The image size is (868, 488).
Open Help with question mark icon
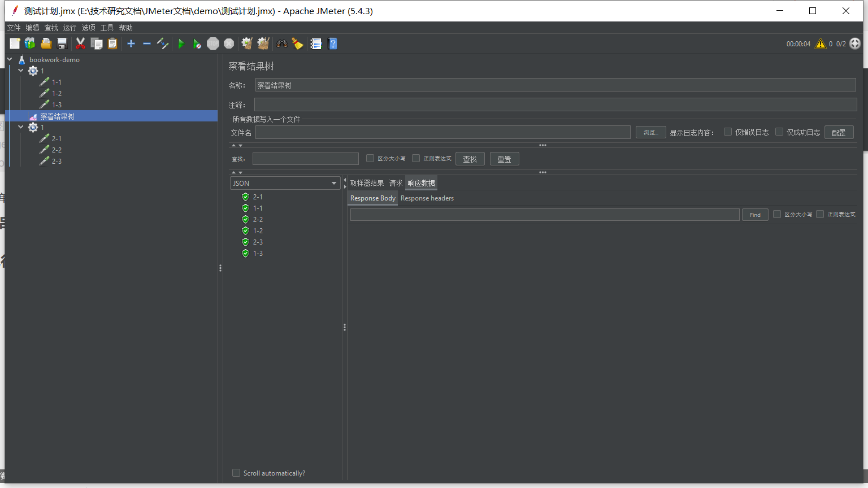(x=332, y=43)
